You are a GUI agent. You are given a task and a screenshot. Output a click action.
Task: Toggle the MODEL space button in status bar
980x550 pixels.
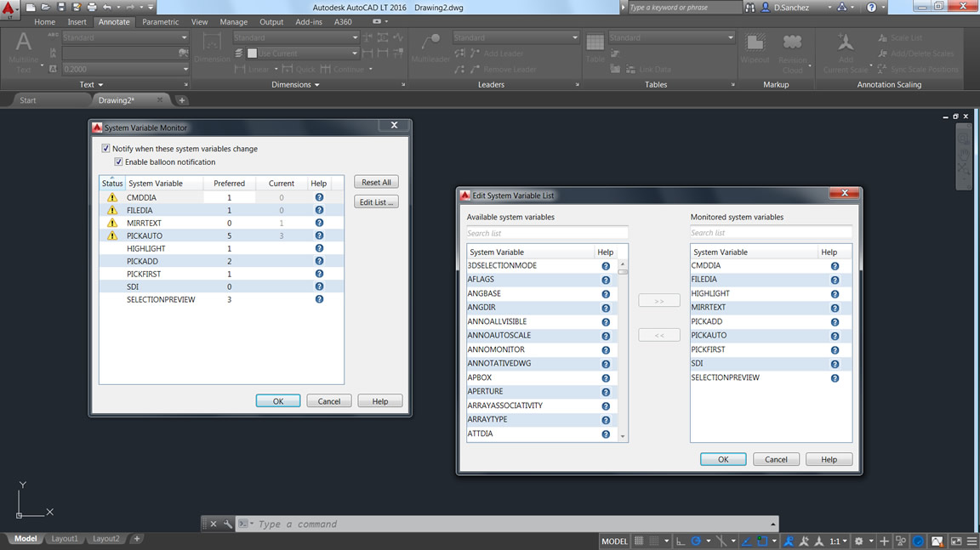coord(614,541)
